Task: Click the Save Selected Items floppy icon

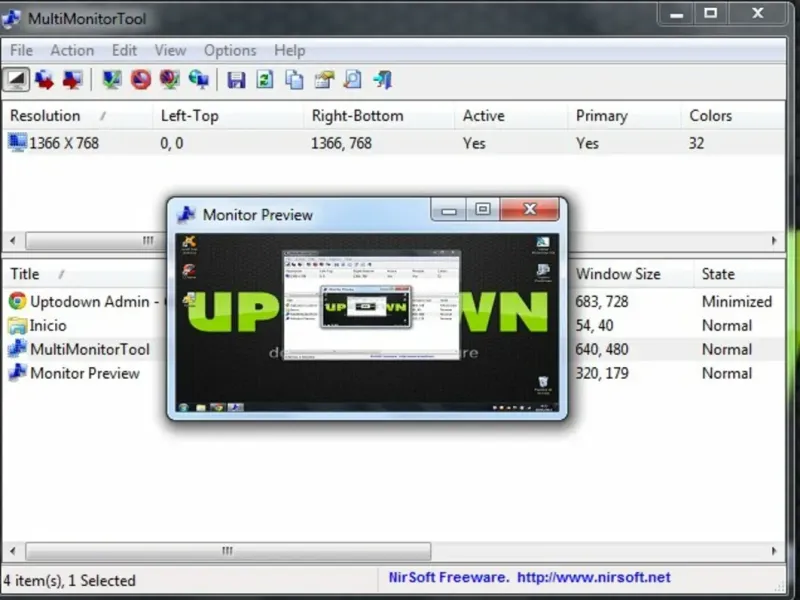Action: tap(236, 80)
